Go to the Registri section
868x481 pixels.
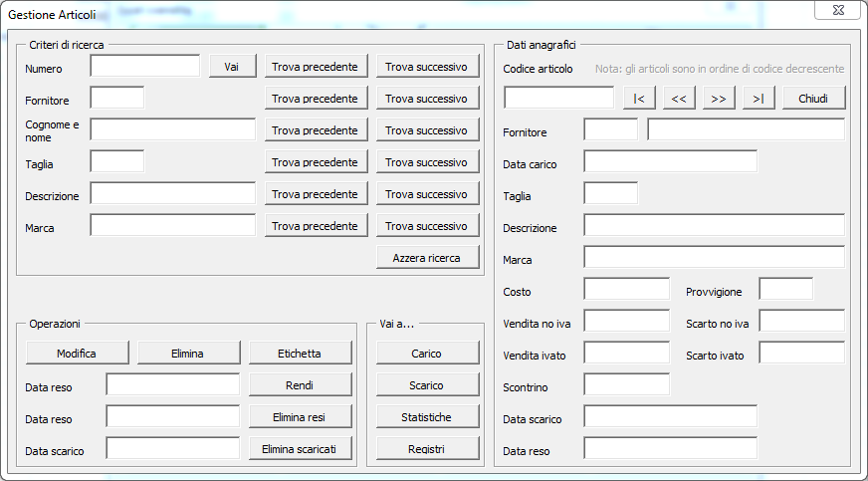[426, 449]
